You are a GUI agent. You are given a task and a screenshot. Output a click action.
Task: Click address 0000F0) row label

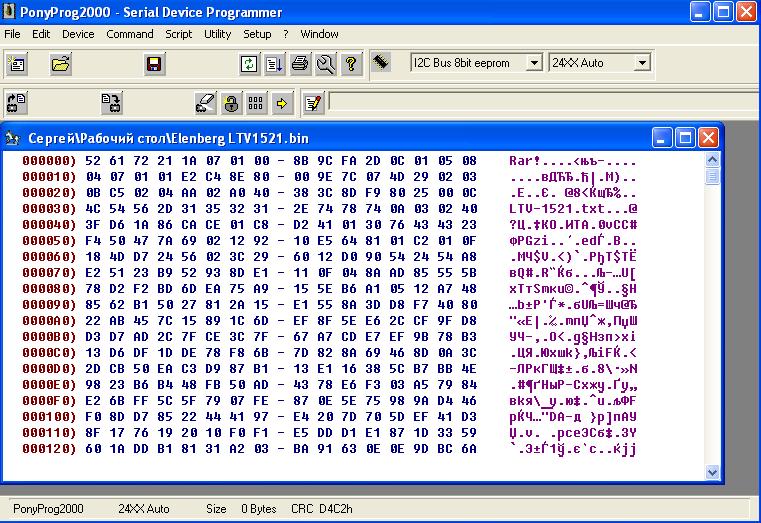[x=49, y=401]
